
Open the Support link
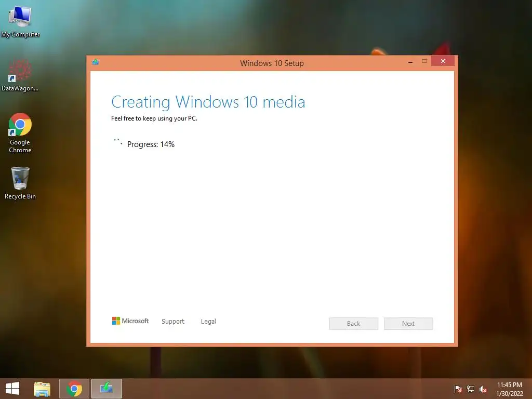click(173, 321)
